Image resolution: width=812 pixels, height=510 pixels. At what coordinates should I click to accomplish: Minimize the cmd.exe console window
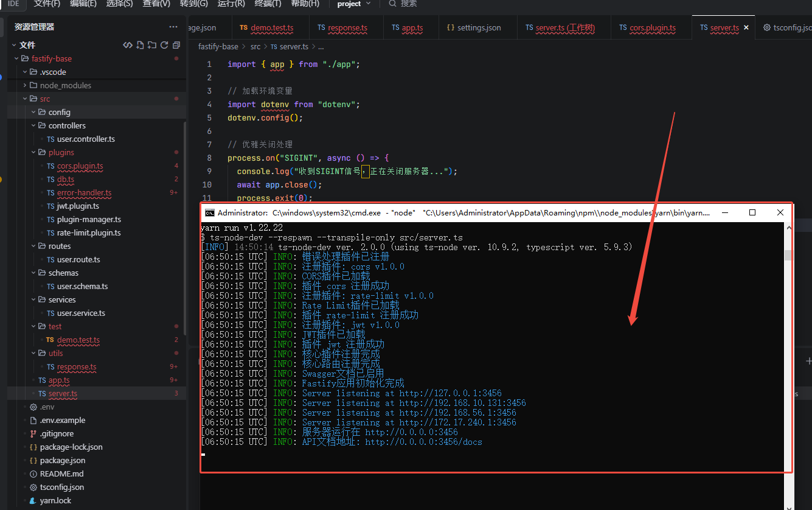click(724, 213)
